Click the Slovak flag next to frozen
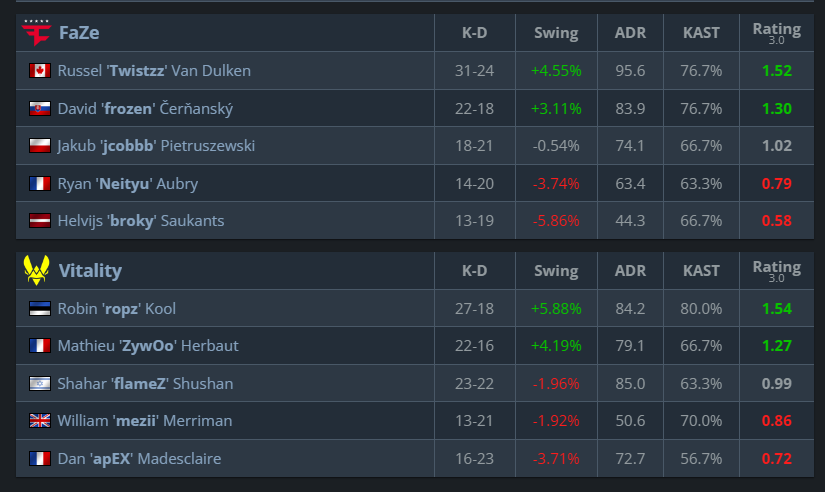Image resolution: width=825 pixels, height=492 pixels. (x=40, y=108)
